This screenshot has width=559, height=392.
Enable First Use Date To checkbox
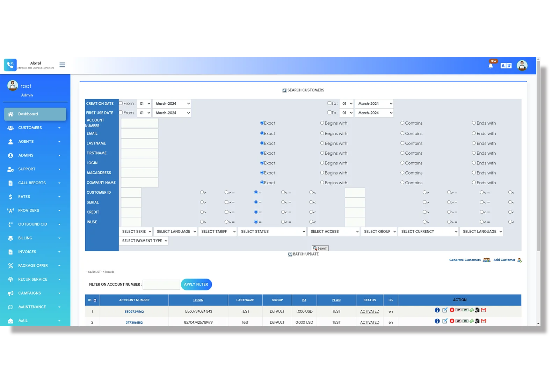click(329, 112)
